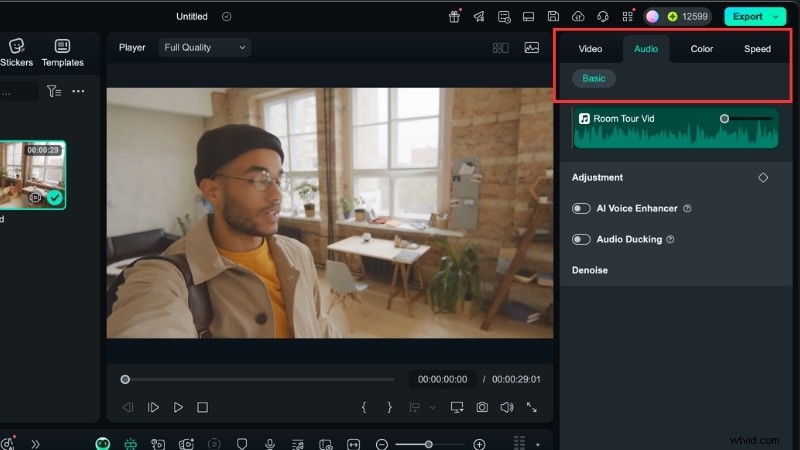Open headset support icon

[x=603, y=16]
